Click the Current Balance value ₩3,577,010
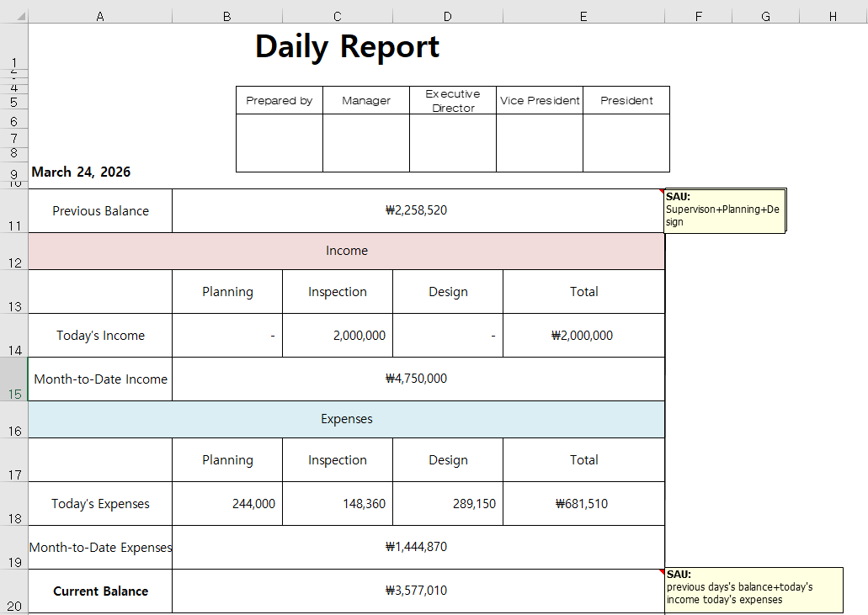868x615 pixels. (x=417, y=591)
